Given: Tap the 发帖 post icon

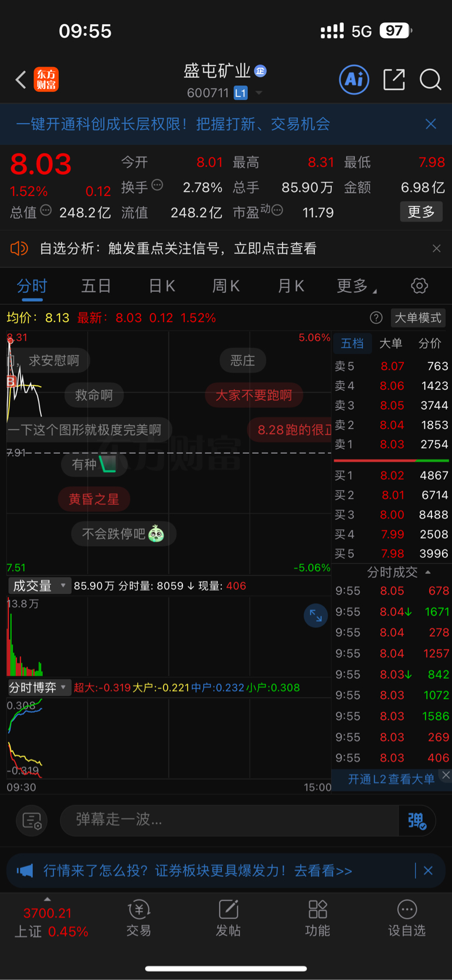Looking at the screenshot, I should coord(228,918).
